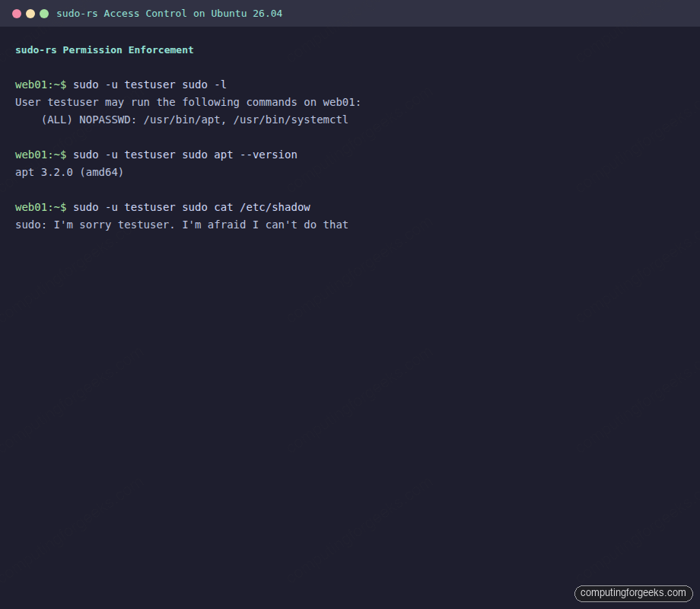
Task: Click the 'User testuser may run' output line
Action: 186,102
